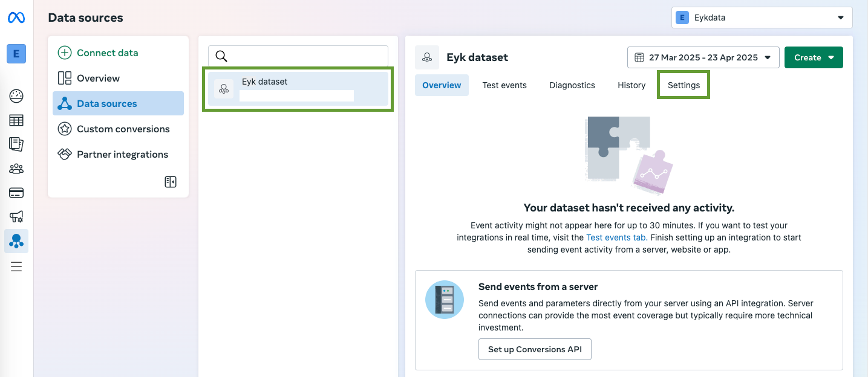The image size is (868, 377).
Task: Open the Settings tab
Action: [684, 85]
